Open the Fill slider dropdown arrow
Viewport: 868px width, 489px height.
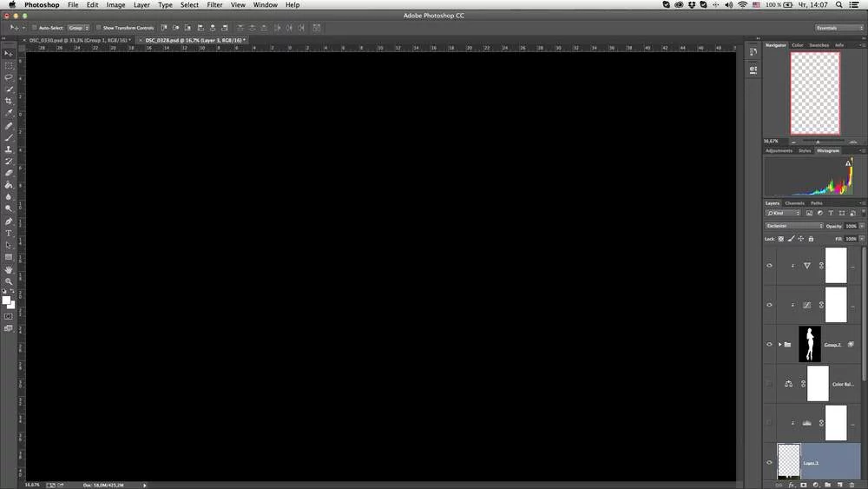pos(862,239)
